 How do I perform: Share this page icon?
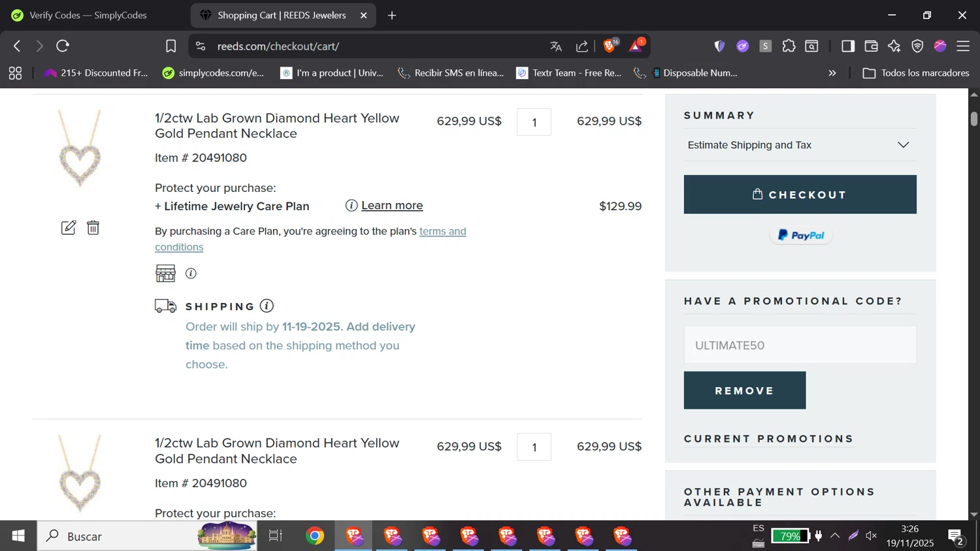(581, 46)
